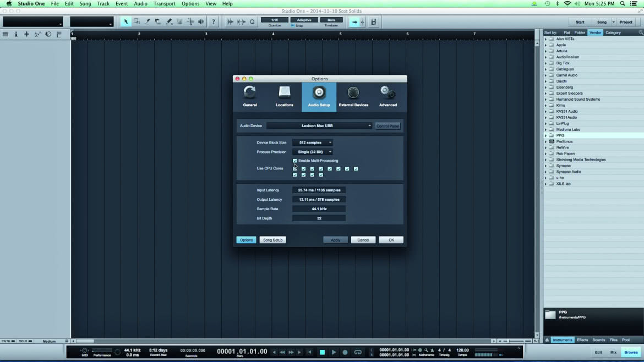The height and width of the screenshot is (362, 644).
Task: Open the Audio Setup options page
Action: (x=319, y=97)
